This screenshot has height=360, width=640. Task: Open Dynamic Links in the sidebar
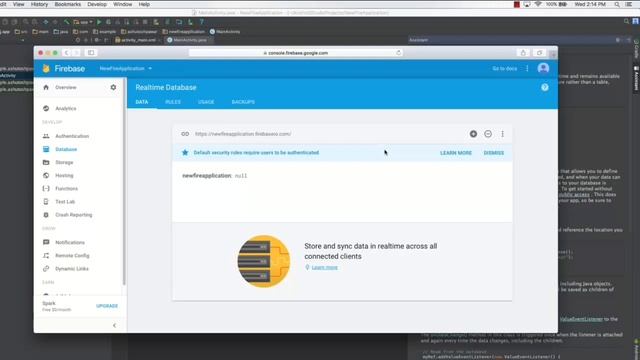coord(72,269)
